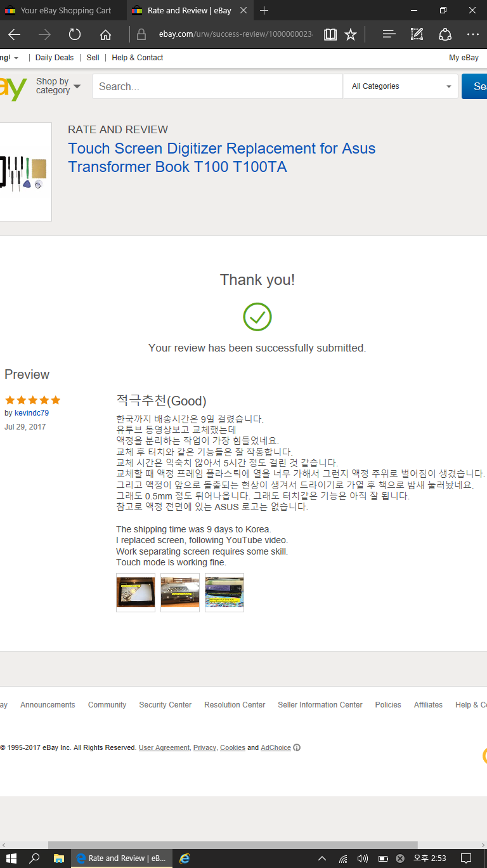This screenshot has width=487, height=868.
Task: Open the Daily Deals menu item
Action: tap(55, 58)
